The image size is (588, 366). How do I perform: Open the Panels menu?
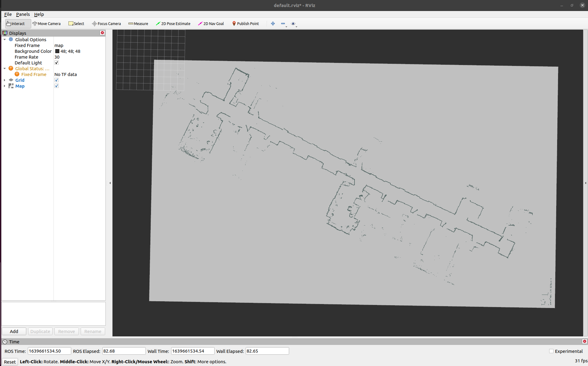click(23, 14)
